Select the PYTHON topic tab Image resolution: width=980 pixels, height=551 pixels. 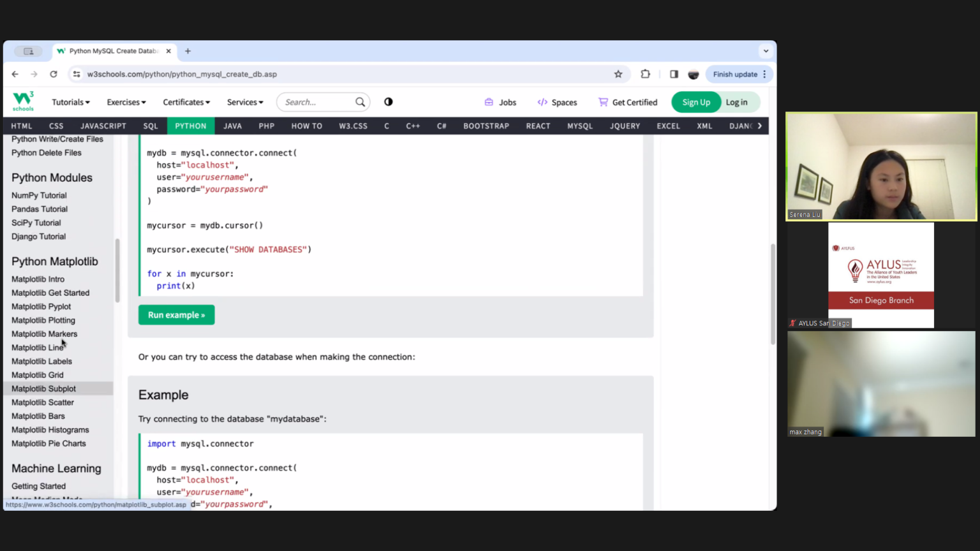pos(191,126)
